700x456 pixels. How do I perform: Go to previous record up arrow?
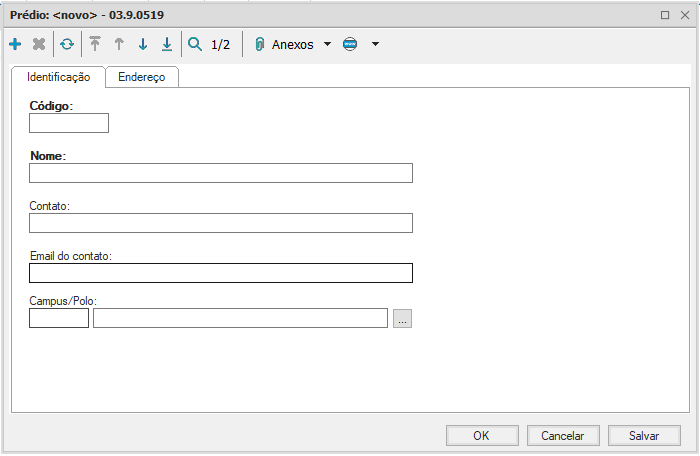(x=119, y=45)
